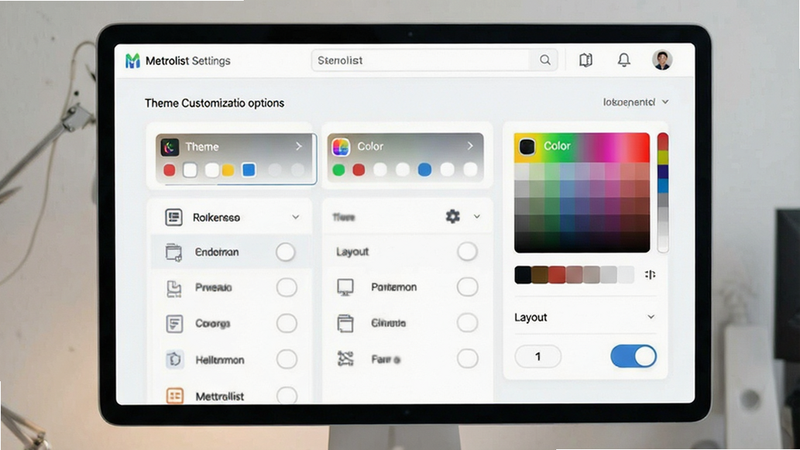Open notifications bell
The height and width of the screenshot is (450, 800).
(x=624, y=60)
